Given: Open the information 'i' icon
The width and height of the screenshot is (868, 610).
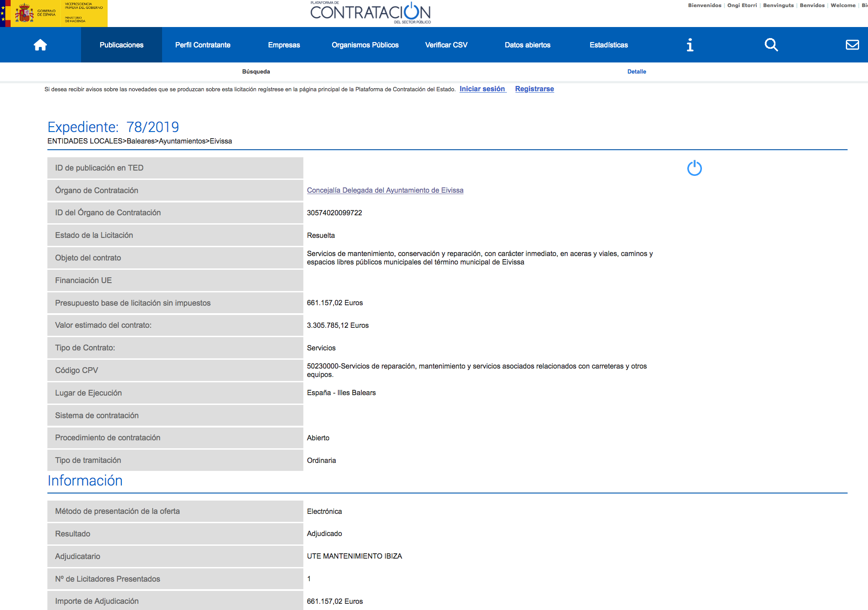Looking at the screenshot, I should click(690, 45).
